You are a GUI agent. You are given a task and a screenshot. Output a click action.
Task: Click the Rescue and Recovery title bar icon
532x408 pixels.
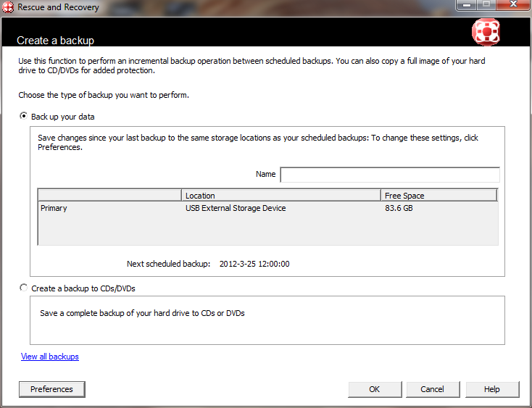pos(9,7)
